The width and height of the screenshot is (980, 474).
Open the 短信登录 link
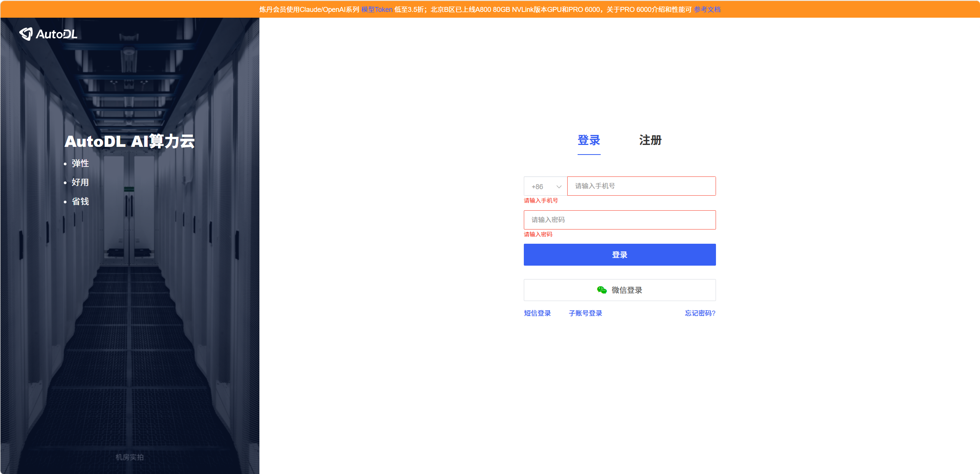537,313
